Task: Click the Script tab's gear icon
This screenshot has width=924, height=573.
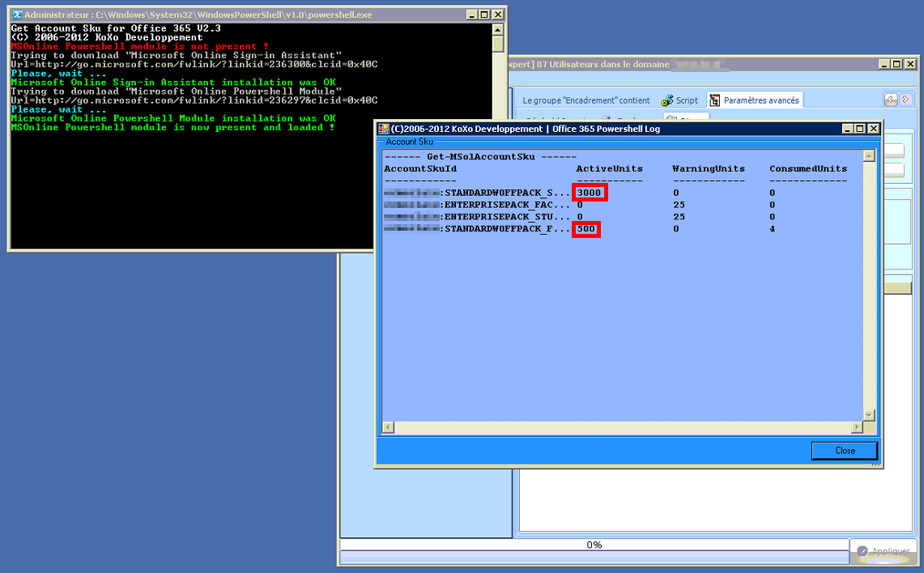Action: click(x=666, y=100)
